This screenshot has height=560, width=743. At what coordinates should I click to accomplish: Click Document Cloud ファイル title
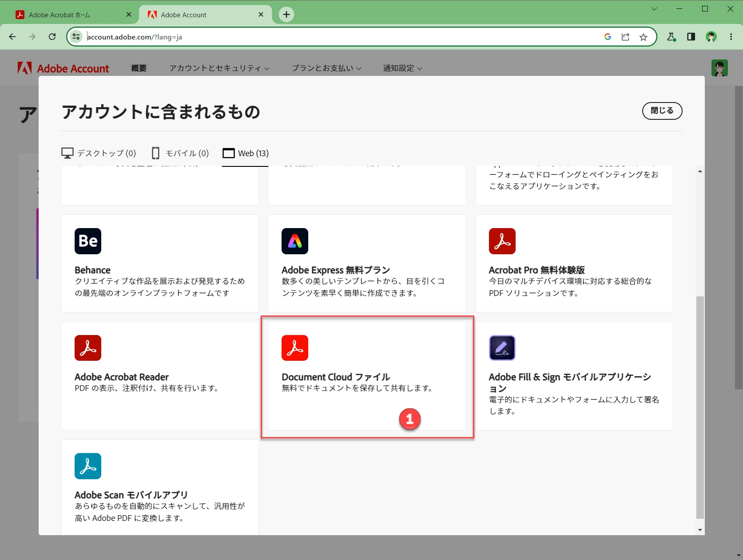pyautogui.click(x=336, y=377)
